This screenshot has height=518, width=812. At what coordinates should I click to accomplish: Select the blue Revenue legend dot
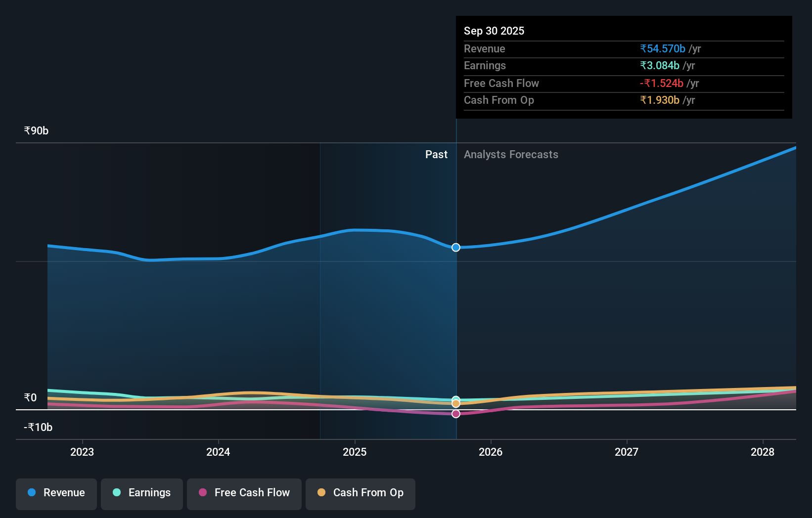click(x=33, y=493)
